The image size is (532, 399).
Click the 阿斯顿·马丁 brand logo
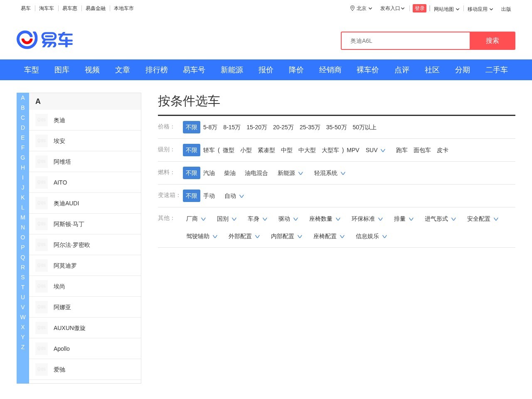click(41, 224)
